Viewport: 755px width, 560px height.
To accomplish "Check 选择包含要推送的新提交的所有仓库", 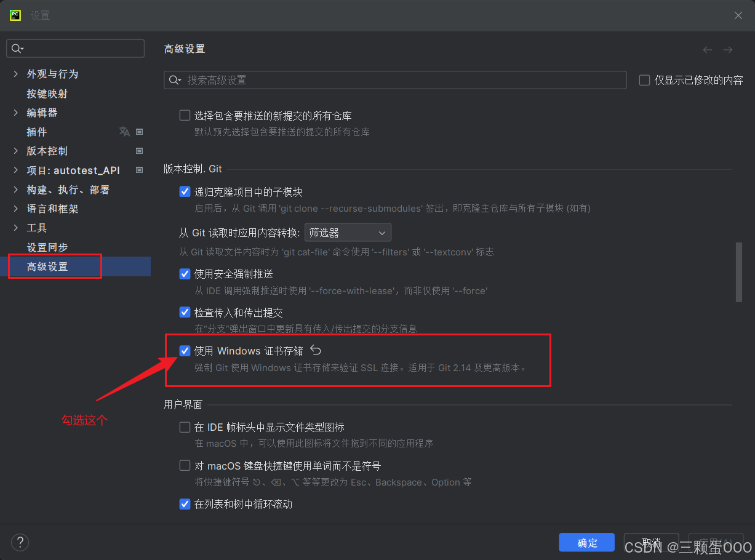I will click(185, 115).
